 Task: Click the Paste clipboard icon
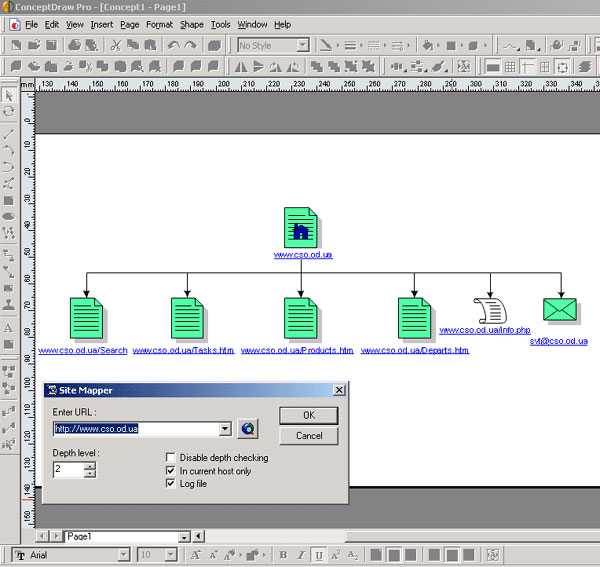click(x=150, y=46)
